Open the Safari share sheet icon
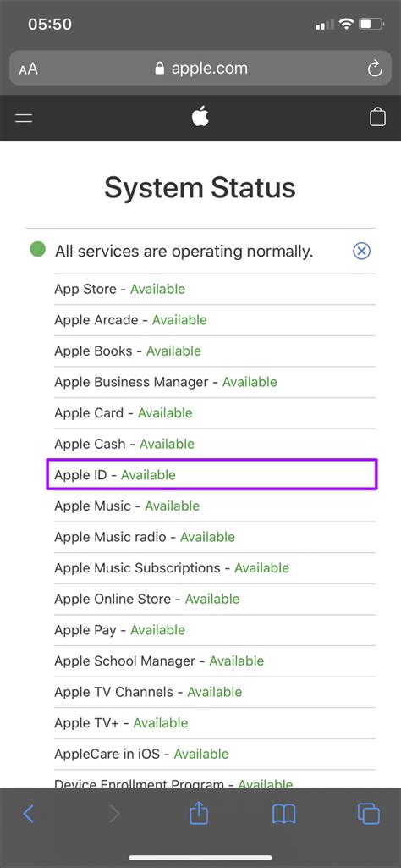The height and width of the screenshot is (868, 401). [199, 813]
